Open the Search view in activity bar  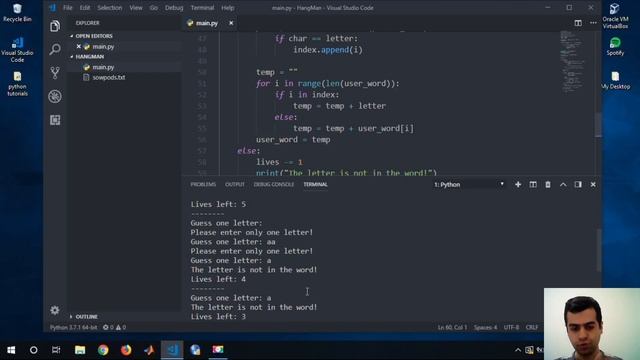coord(55,49)
